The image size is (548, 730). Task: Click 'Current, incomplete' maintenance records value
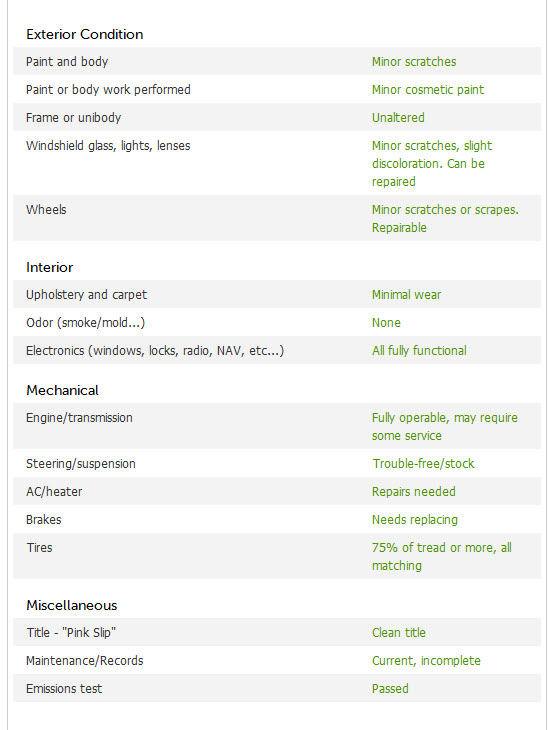pos(426,661)
